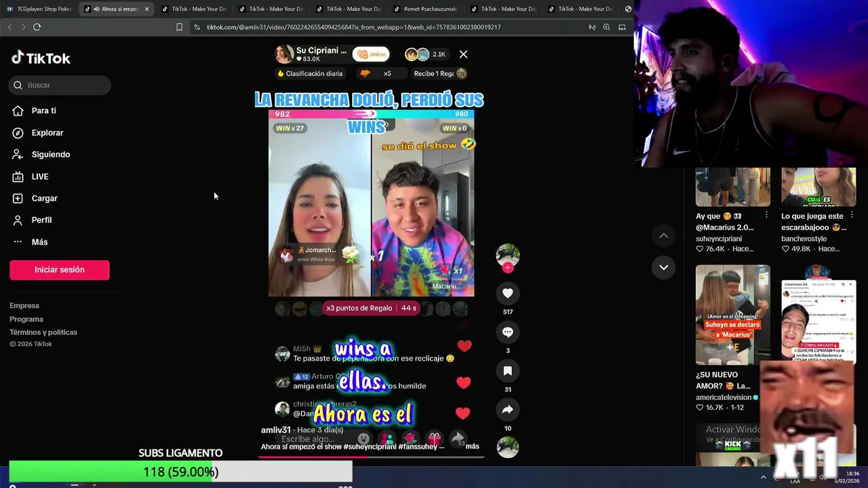
Task: Open the Para ti home feed
Action: click(x=43, y=110)
